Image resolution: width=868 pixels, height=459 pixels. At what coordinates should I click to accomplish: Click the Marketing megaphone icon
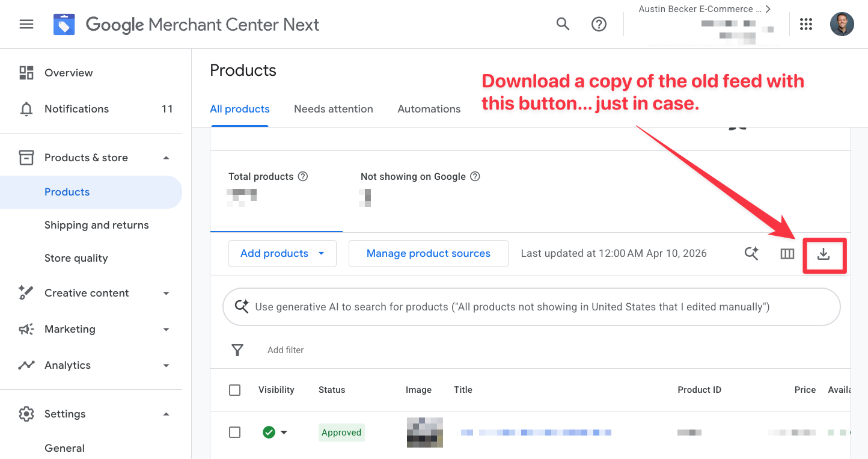coord(26,329)
